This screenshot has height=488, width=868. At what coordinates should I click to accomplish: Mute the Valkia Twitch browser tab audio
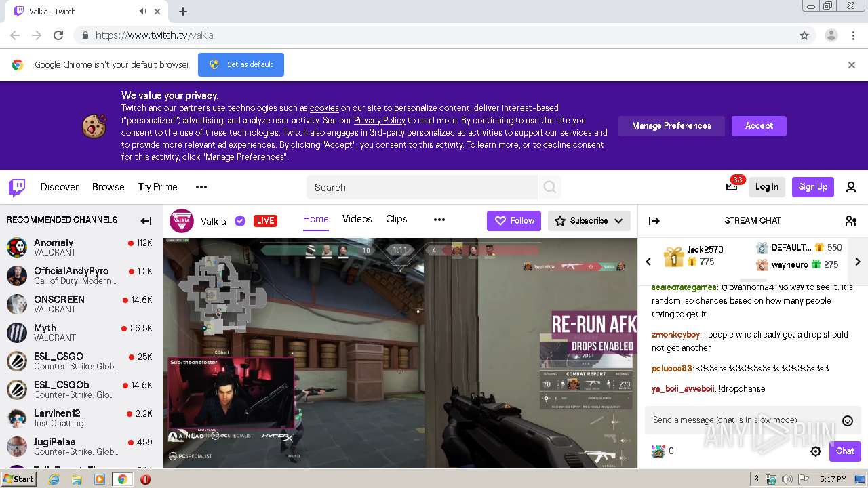pyautogui.click(x=142, y=12)
